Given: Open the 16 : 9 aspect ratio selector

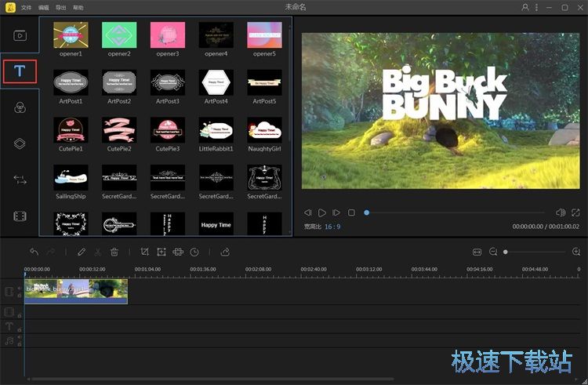Looking at the screenshot, I should [x=332, y=227].
